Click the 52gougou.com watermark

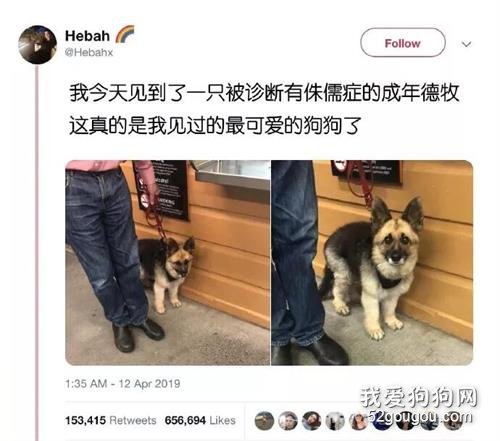tap(421, 417)
